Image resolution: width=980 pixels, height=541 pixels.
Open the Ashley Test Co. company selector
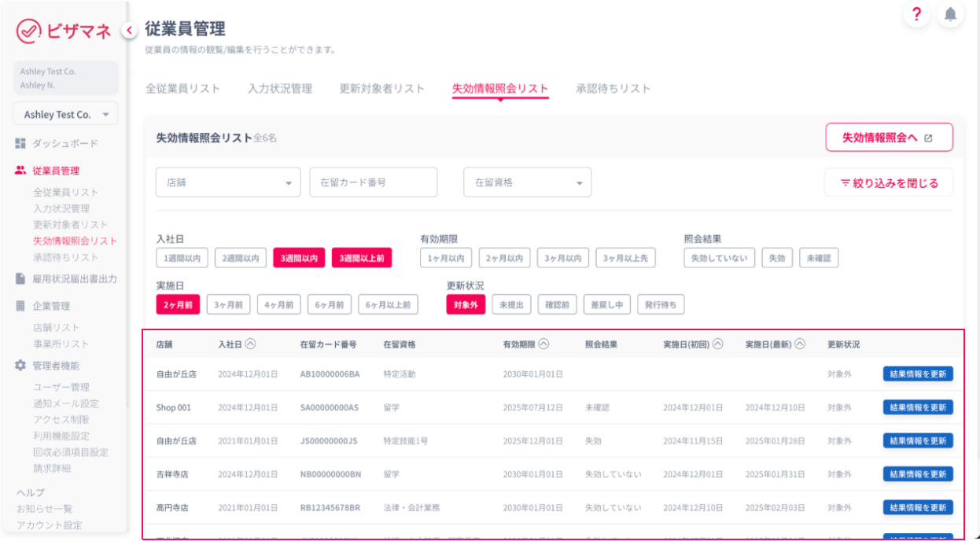(65, 115)
